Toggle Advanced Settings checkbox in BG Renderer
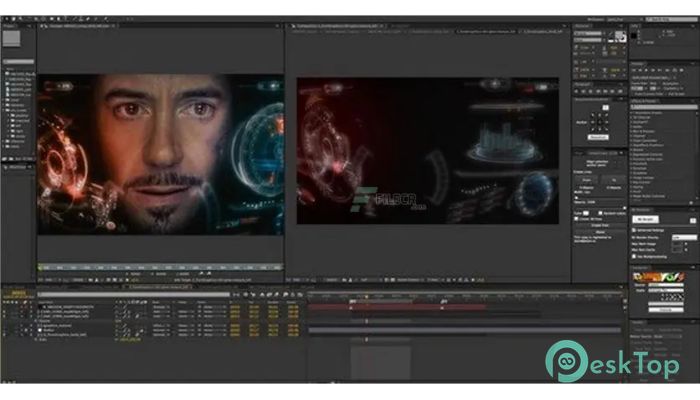700x400 pixels. pos(634,230)
